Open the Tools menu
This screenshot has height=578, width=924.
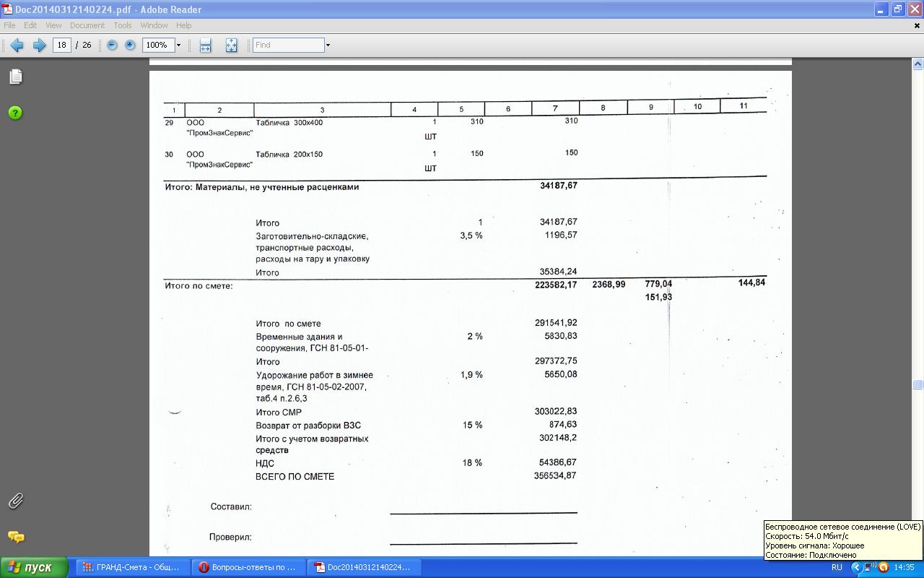coord(123,25)
